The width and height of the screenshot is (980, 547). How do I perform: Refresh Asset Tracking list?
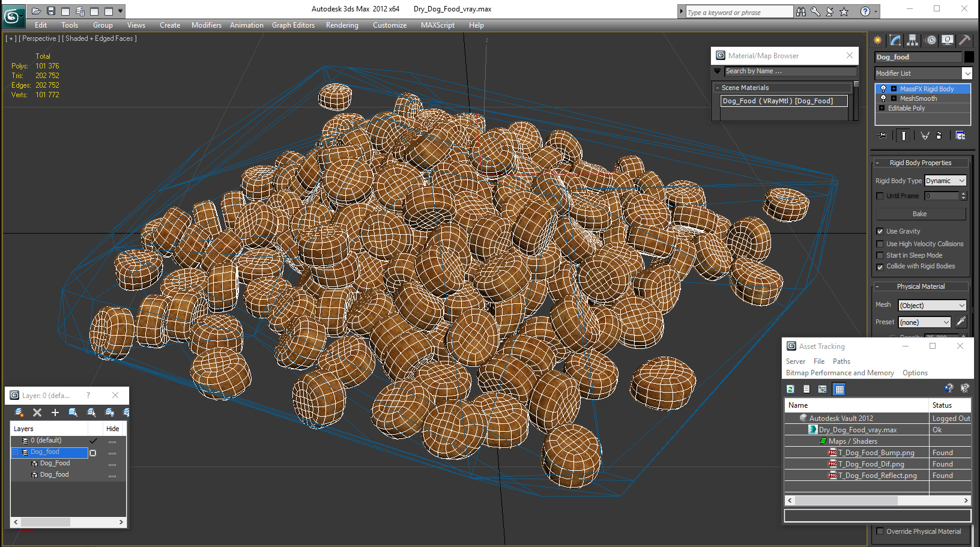[x=791, y=389]
